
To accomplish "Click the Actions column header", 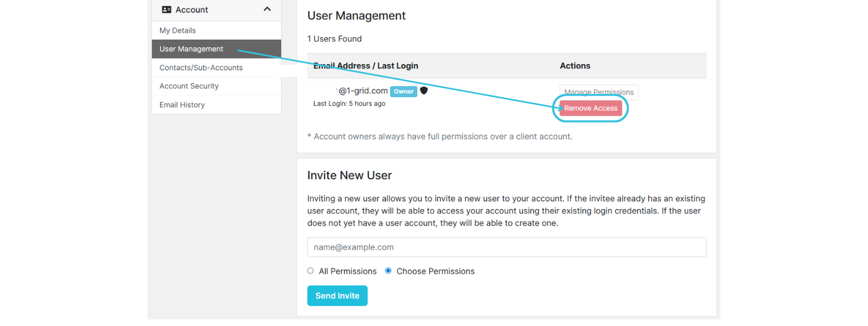I will [x=575, y=66].
